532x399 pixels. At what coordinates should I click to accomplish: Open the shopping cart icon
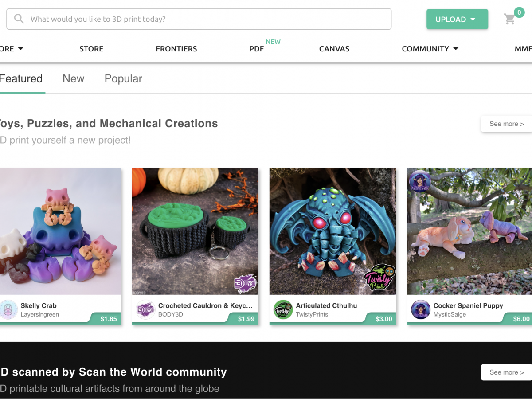click(x=509, y=19)
